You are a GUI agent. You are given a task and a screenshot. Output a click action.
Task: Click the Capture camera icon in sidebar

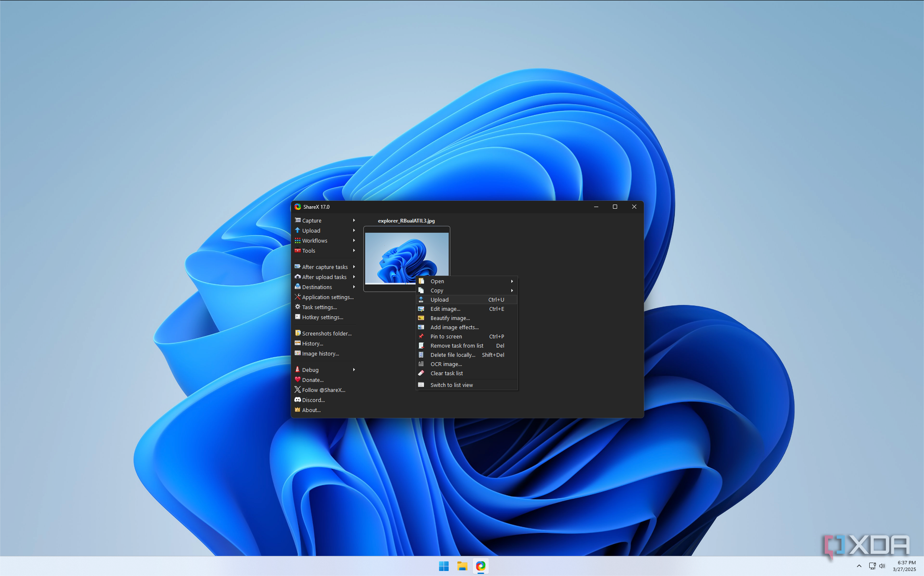click(x=298, y=220)
